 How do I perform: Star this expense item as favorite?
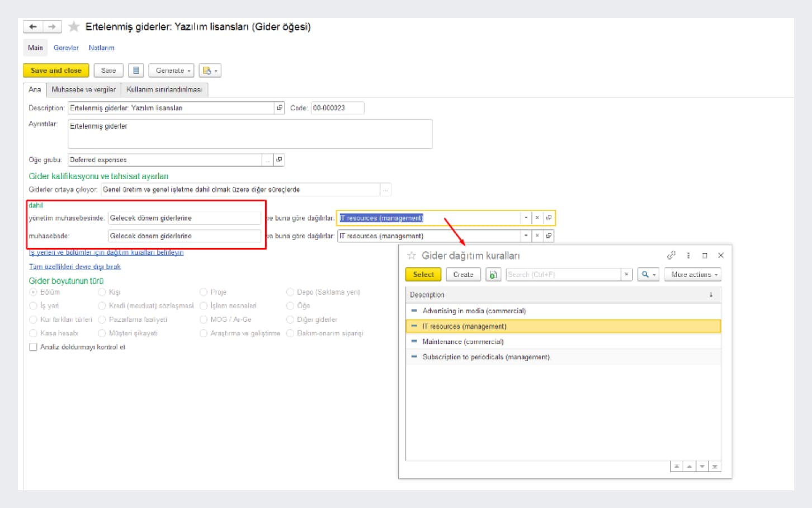(74, 27)
